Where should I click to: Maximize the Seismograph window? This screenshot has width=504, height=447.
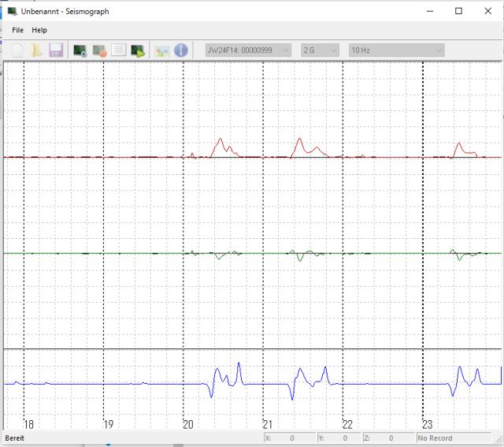click(x=458, y=11)
